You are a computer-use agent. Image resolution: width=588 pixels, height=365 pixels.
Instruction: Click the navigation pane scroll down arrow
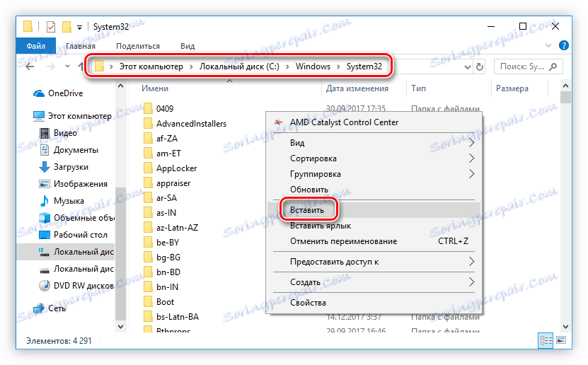pos(120,326)
